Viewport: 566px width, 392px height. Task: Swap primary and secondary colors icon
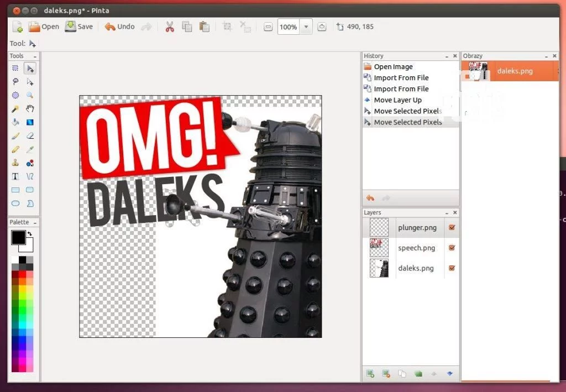coord(30,233)
